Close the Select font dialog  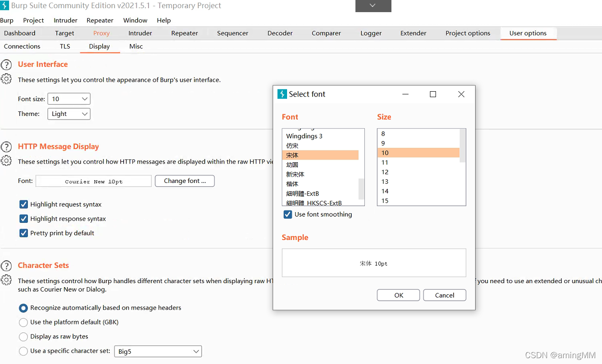click(x=461, y=94)
